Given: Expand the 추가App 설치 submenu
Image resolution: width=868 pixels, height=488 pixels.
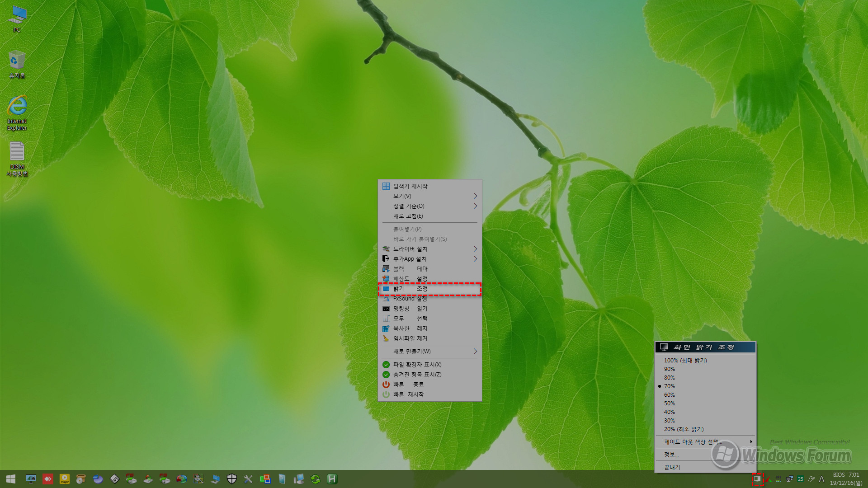Looking at the screenshot, I should click(430, 259).
